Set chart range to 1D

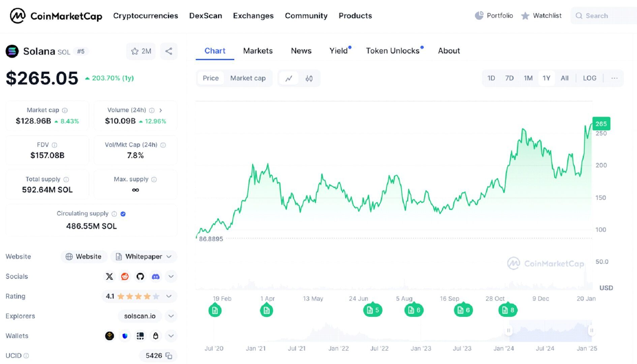point(491,78)
